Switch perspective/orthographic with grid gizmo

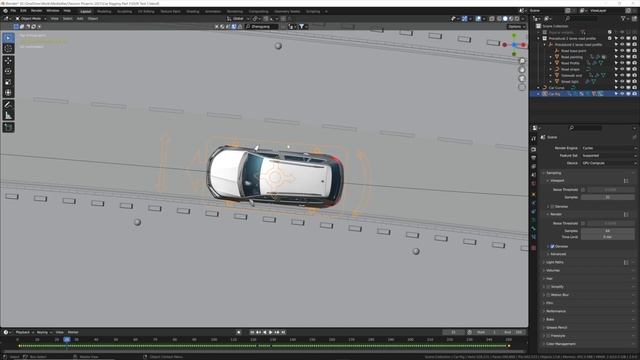522,87
